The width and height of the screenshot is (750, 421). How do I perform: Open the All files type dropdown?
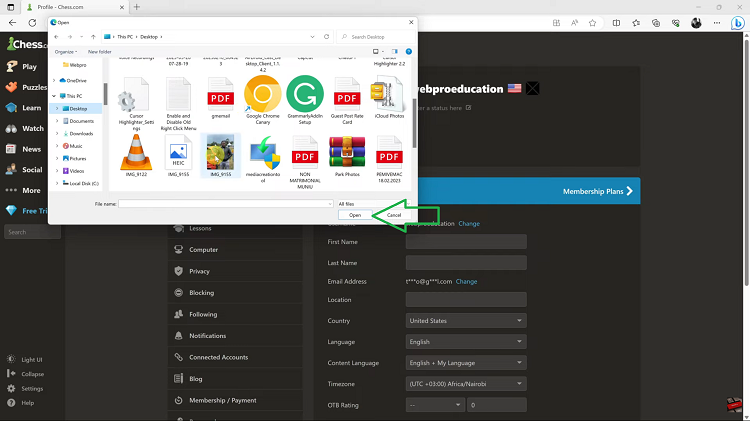374,204
